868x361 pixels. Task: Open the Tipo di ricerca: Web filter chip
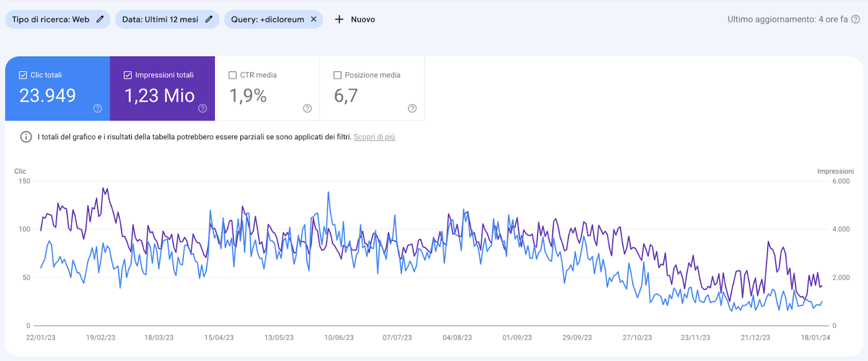pyautogui.click(x=50, y=19)
